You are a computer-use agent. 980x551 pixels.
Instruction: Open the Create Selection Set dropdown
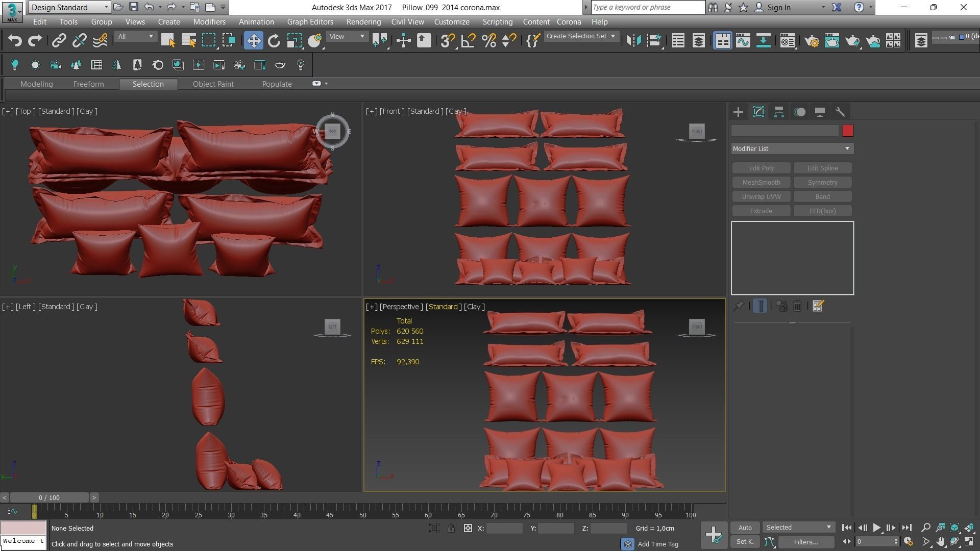tap(581, 36)
